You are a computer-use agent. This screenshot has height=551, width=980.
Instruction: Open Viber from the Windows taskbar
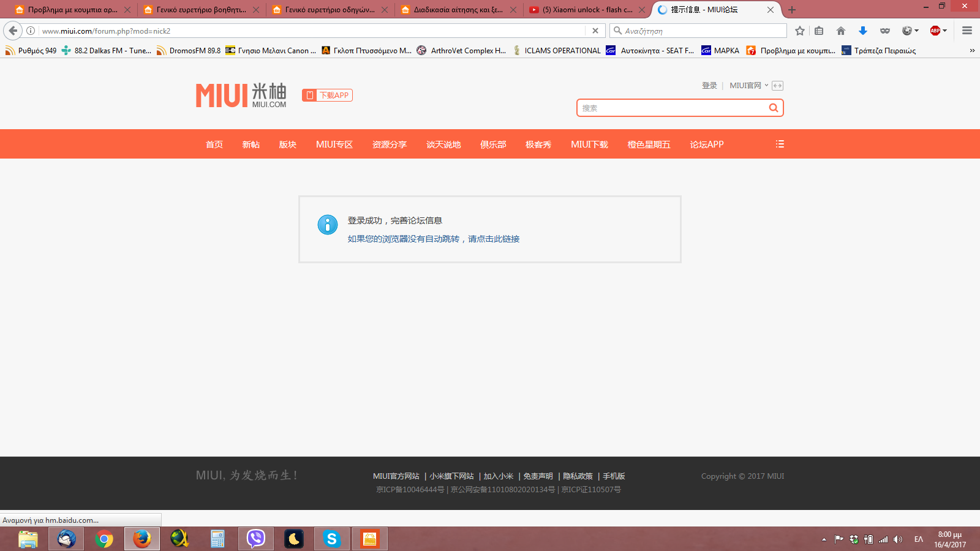(x=255, y=539)
